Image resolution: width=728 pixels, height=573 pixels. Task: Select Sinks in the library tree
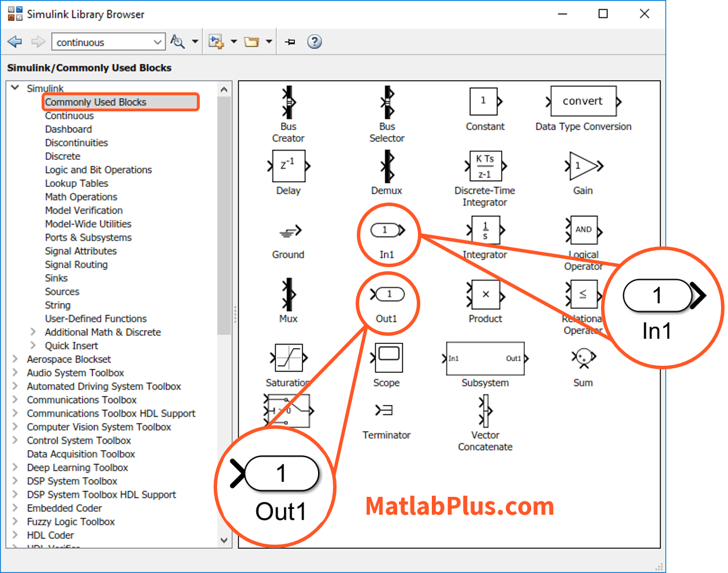click(56, 278)
